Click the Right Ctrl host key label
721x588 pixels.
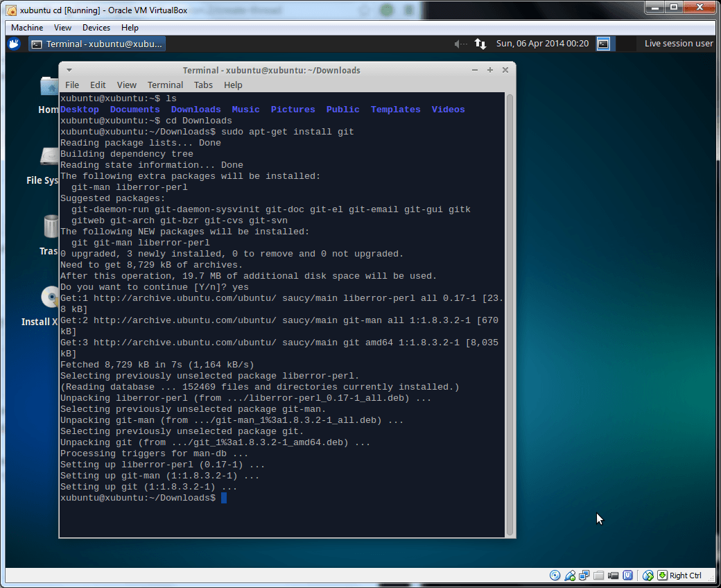(685, 576)
